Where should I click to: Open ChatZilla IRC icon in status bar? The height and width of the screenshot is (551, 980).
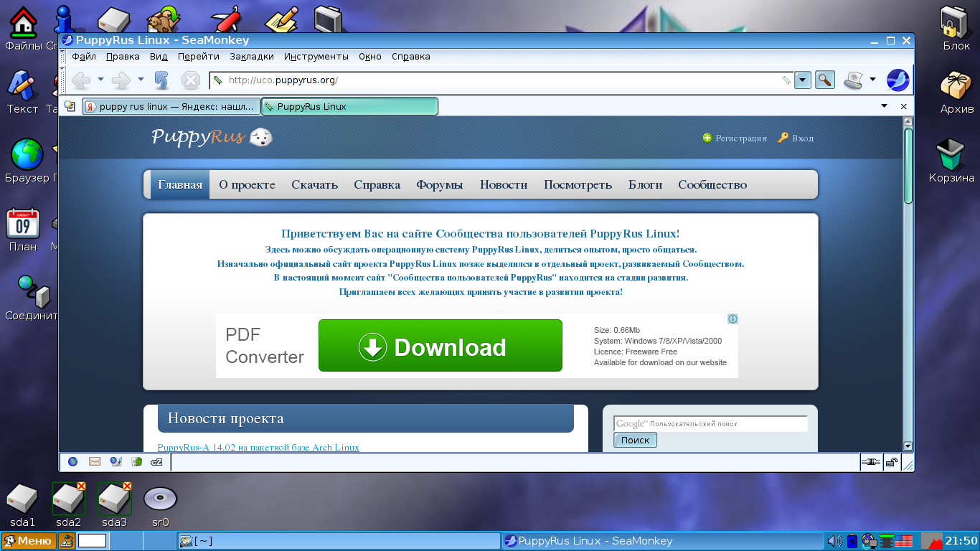[157, 462]
